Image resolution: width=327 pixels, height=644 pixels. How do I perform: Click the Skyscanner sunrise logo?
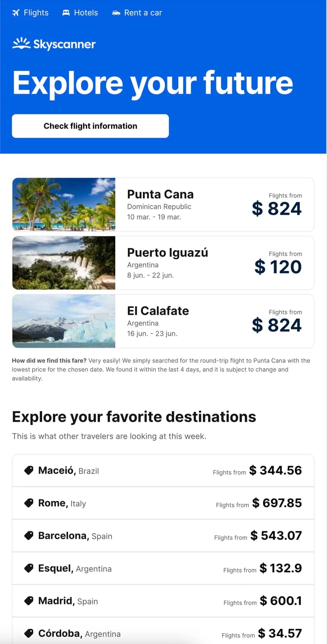pos(22,43)
